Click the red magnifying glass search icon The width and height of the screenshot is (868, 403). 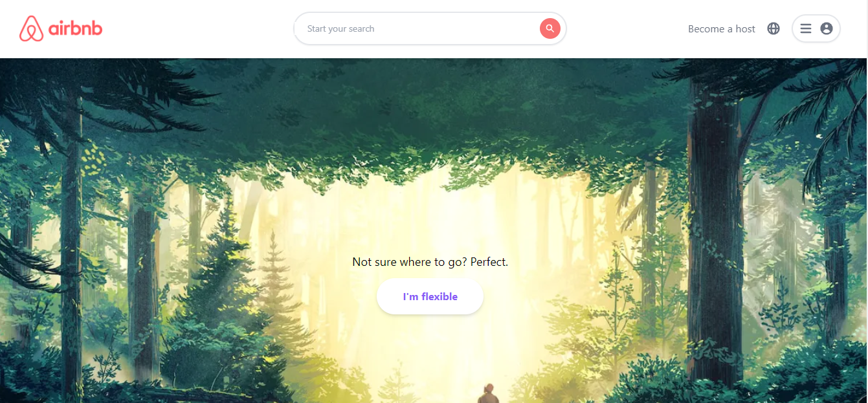(550, 28)
